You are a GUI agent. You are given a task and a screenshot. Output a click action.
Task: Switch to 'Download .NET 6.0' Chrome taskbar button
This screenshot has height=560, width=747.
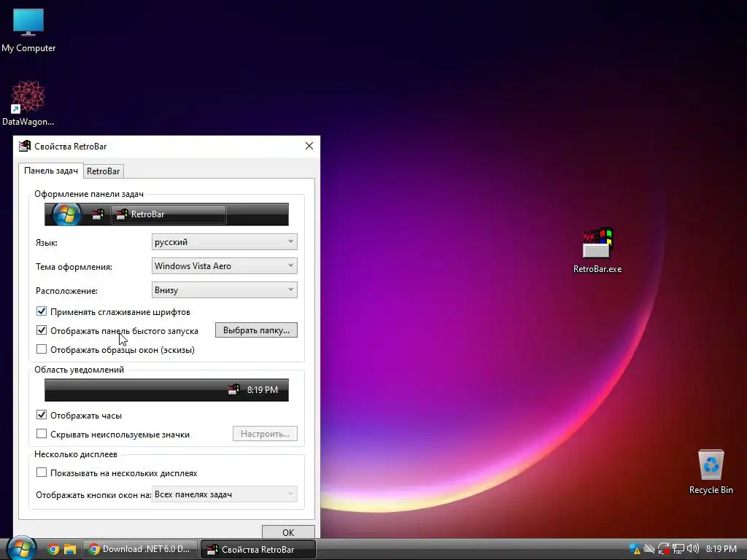(x=140, y=550)
